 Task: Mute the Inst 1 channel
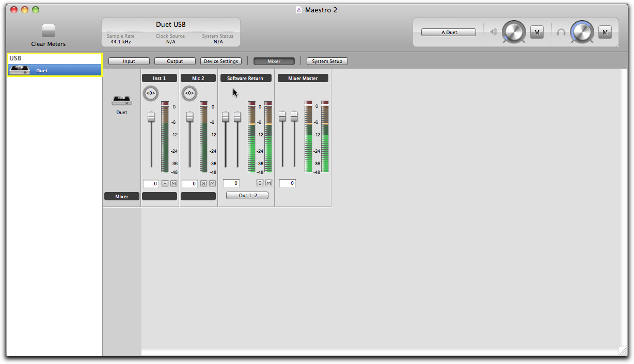173,183
